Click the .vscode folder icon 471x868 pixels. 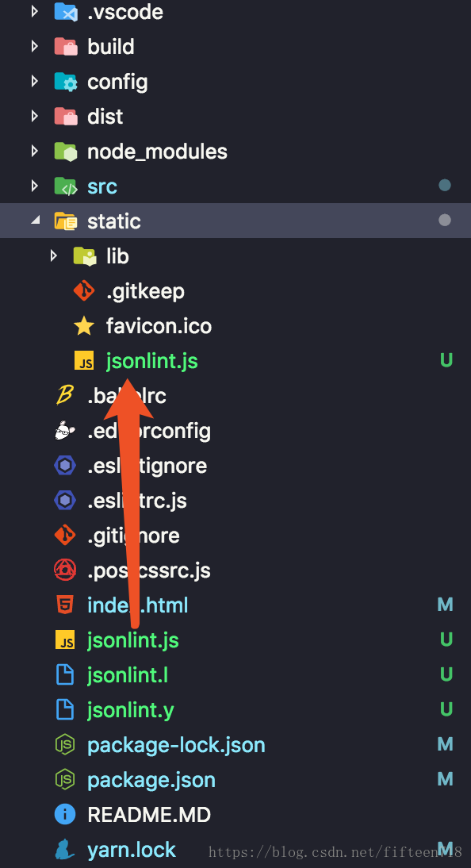tap(65, 12)
